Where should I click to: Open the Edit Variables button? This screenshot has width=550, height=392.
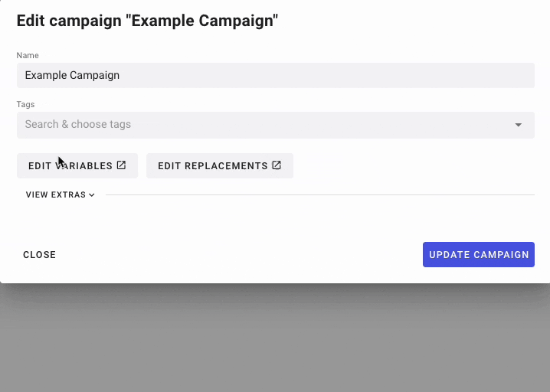coord(77,165)
